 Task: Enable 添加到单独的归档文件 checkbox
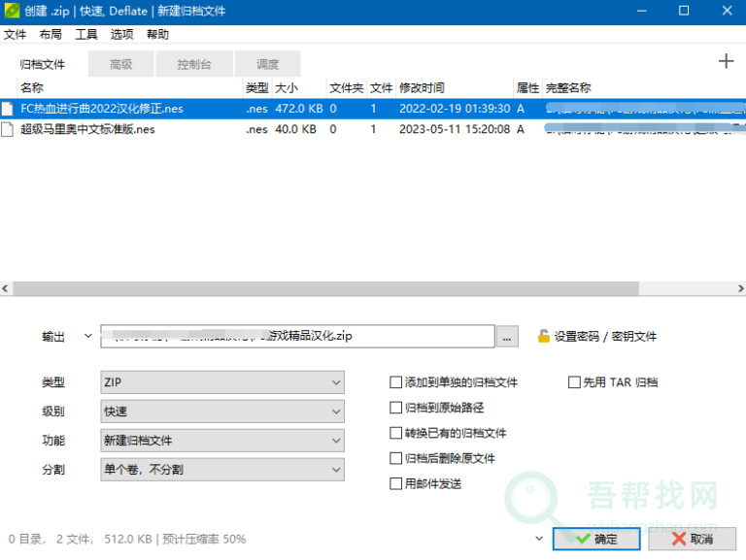(x=395, y=382)
